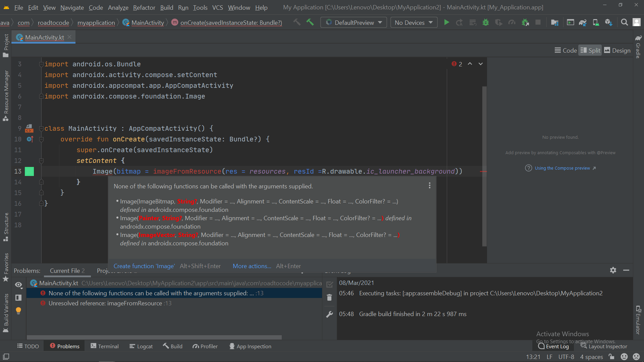
Task: Toggle the eye view options in Problems
Action: tap(18, 285)
